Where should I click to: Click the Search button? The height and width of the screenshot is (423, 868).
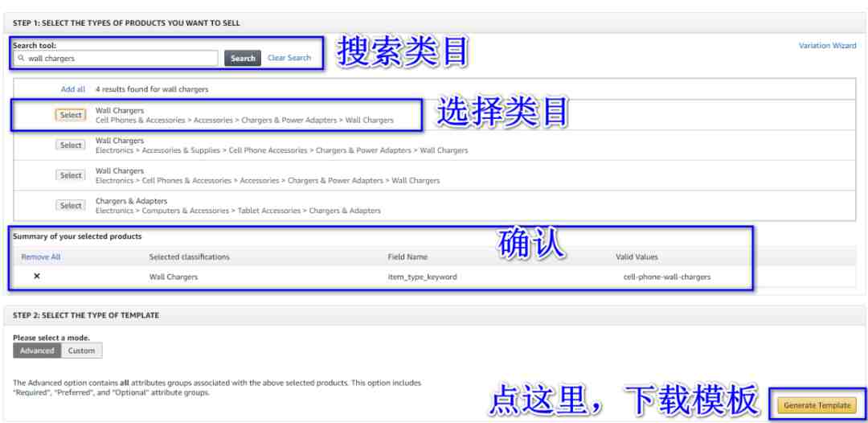point(243,58)
